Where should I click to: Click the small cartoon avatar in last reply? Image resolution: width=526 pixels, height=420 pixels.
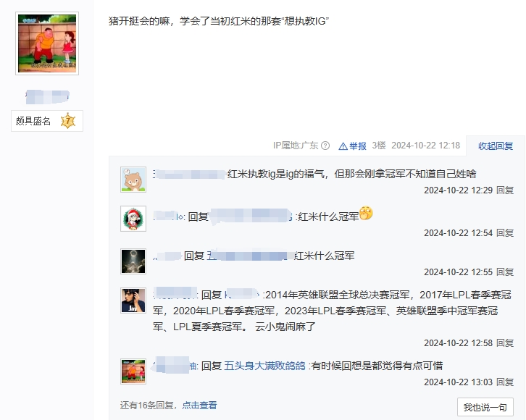pos(133,371)
